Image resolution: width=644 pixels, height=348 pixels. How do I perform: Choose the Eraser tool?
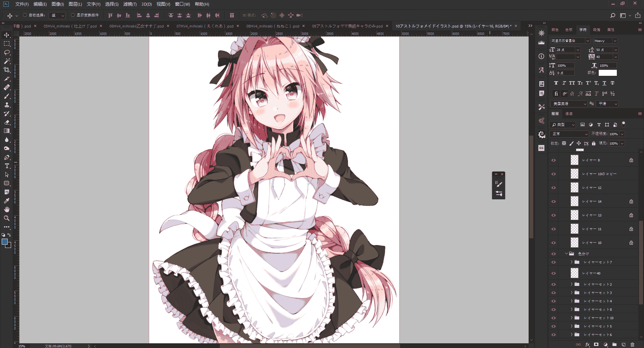click(x=7, y=122)
